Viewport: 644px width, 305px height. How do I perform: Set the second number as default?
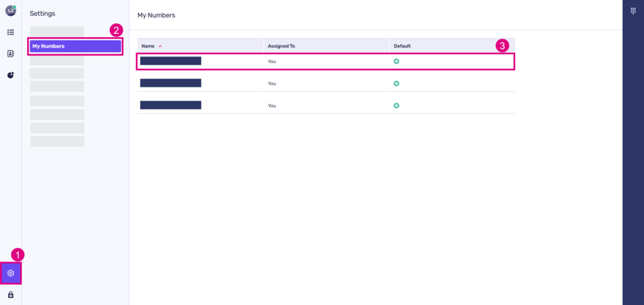tap(396, 83)
